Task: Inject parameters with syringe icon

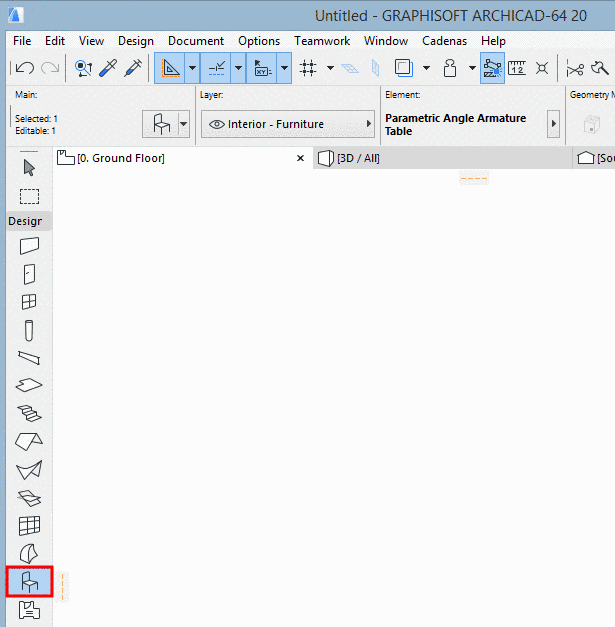Action: [133, 68]
